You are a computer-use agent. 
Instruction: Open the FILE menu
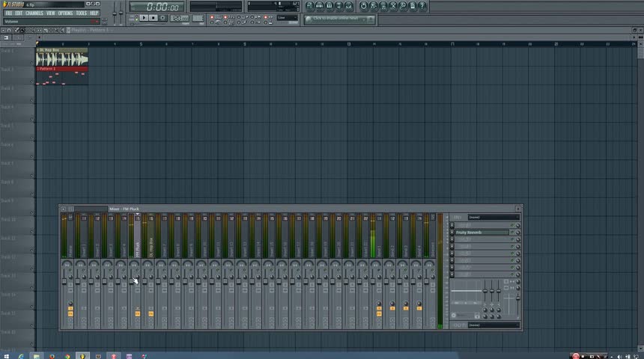(x=9, y=13)
